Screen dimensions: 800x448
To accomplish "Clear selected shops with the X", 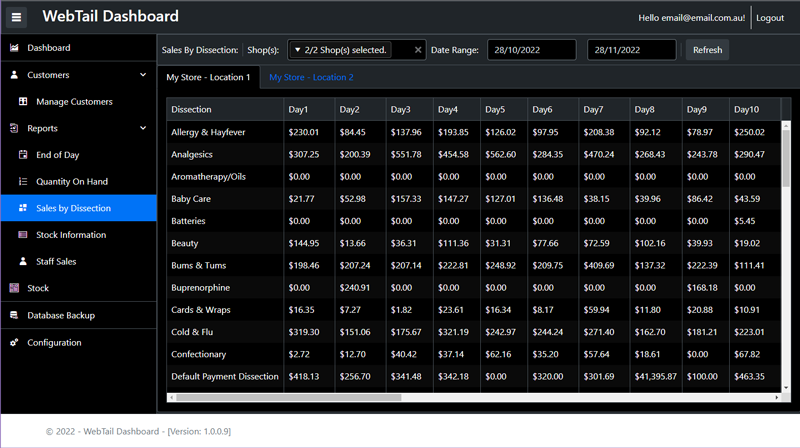I will pos(418,50).
